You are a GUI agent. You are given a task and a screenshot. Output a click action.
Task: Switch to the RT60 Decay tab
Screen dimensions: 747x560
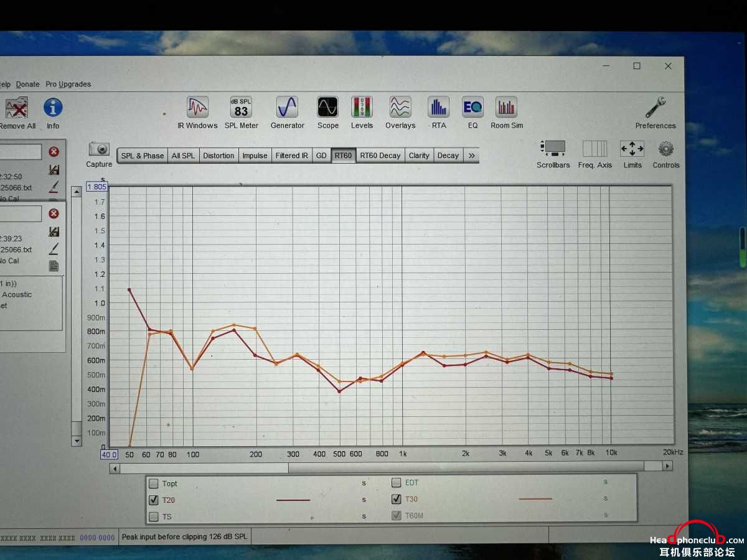coord(380,156)
